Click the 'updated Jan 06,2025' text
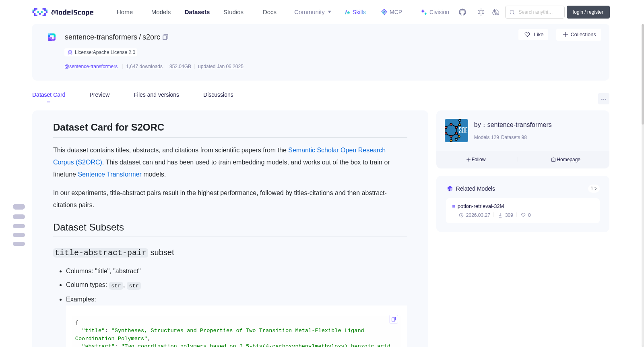 click(x=221, y=66)
